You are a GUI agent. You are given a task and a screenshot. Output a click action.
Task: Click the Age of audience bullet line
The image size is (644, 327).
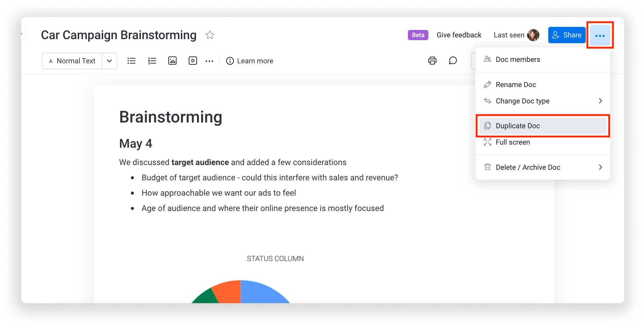coord(262,208)
